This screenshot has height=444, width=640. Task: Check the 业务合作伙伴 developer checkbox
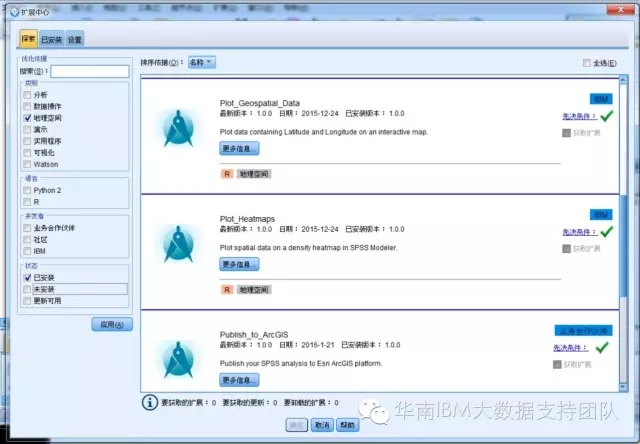27,228
